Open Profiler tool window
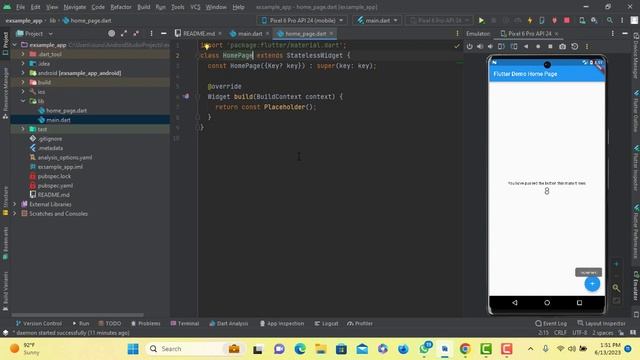Image resolution: width=640 pixels, height=360 pixels. [360, 323]
